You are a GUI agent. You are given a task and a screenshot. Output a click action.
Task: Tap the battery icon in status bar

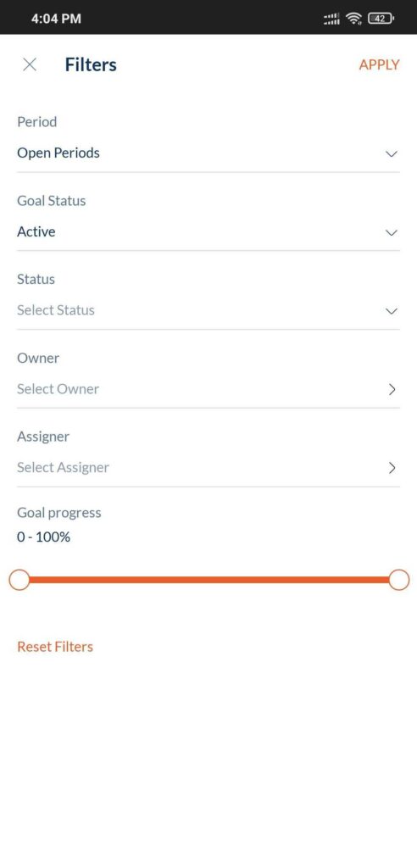click(381, 19)
